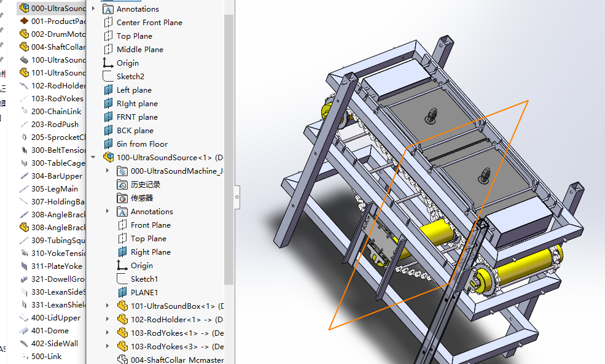Expand the top Annotations folder
The height and width of the screenshot is (364, 605).
pyautogui.click(x=93, y=8)
